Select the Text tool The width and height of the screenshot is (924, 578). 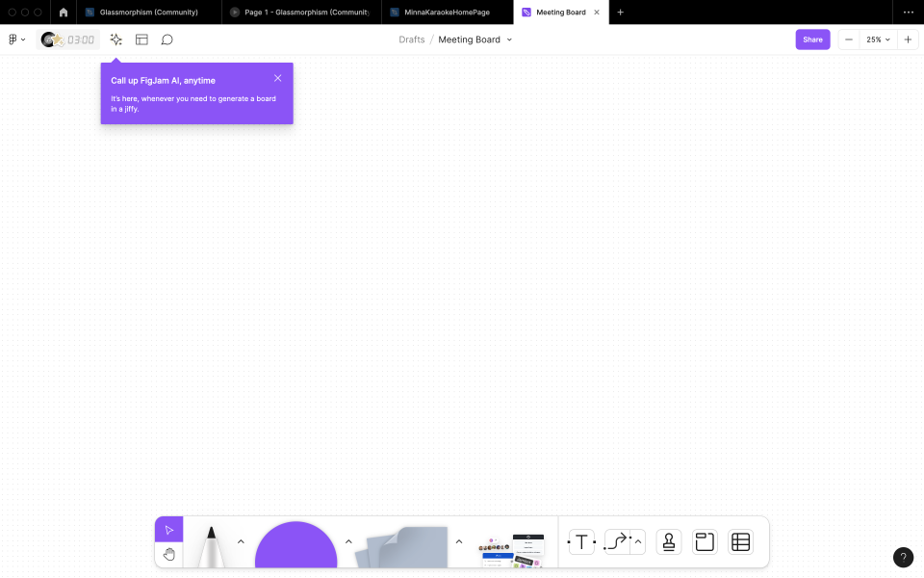click(x=581, y=541)
